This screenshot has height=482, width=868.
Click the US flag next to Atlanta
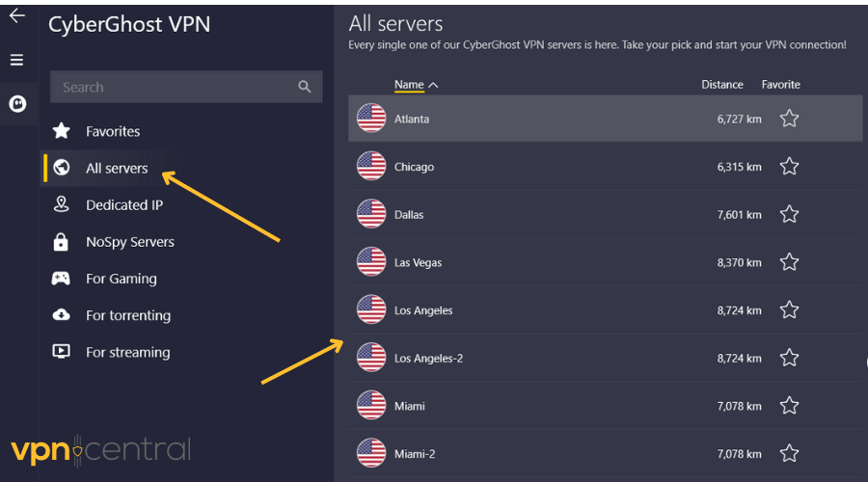[x=371, y=118]
